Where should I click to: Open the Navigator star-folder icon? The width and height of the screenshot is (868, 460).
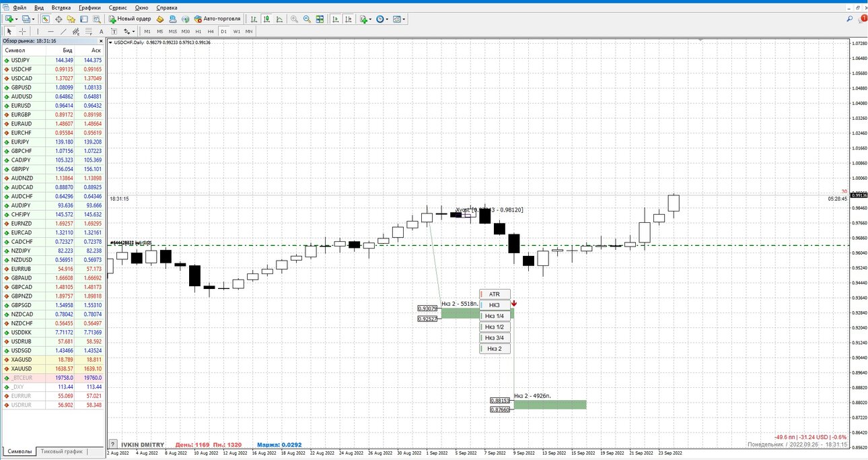[x=71, y=19]
